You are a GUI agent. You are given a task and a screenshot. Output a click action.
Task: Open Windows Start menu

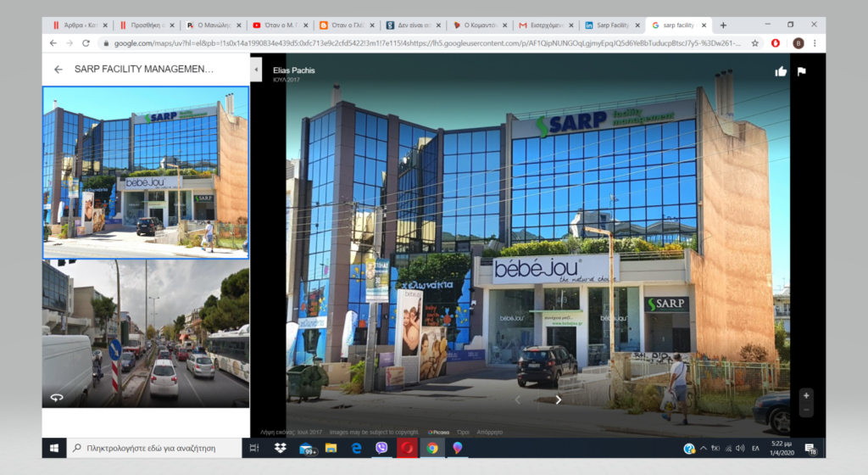click(54, 448)
